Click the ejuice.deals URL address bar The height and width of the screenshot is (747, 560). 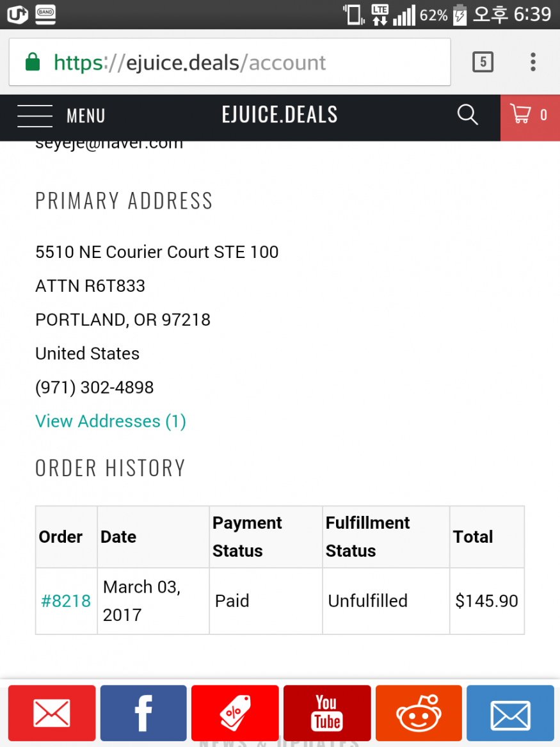(230, 62)
